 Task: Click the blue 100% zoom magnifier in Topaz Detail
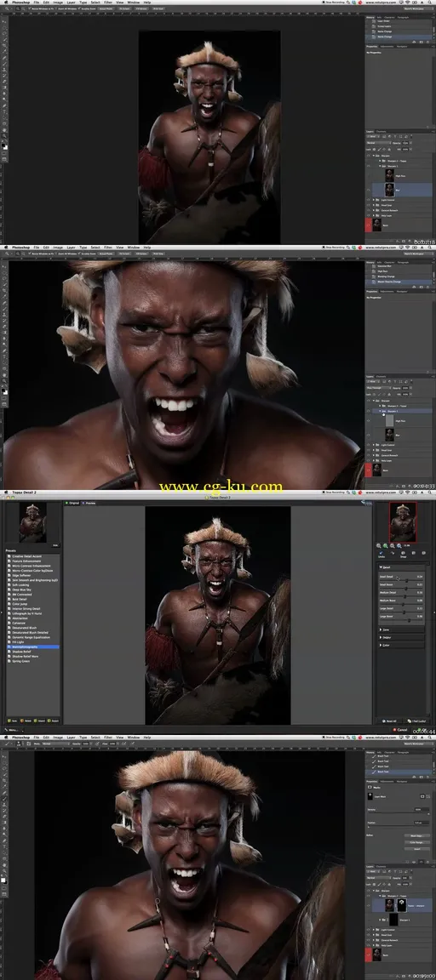(399, 545)
